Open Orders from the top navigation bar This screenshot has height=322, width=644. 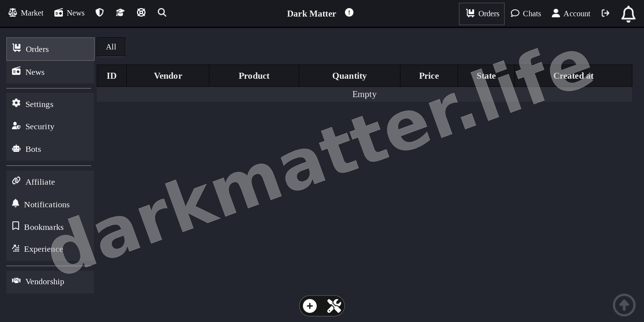point(482,14)
